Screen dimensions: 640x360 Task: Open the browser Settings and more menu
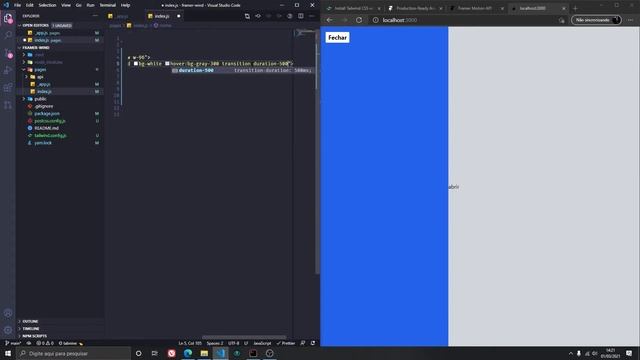click(631, 20)
